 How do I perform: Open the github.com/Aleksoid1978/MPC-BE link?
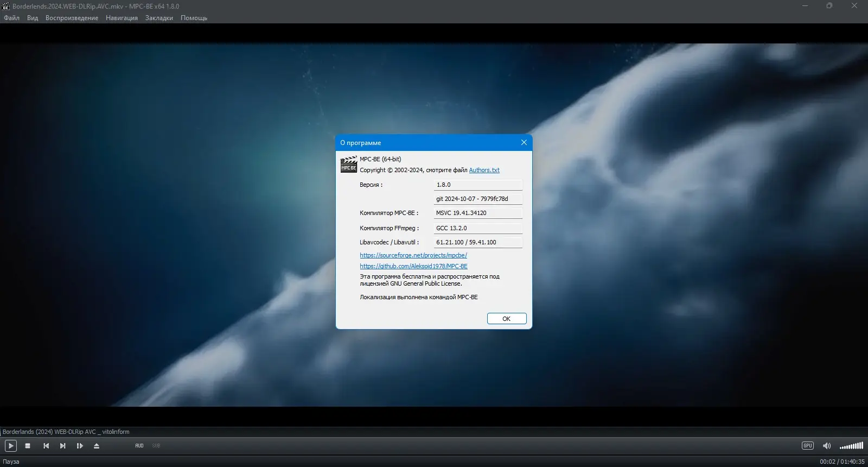click(x=413, y=266)
